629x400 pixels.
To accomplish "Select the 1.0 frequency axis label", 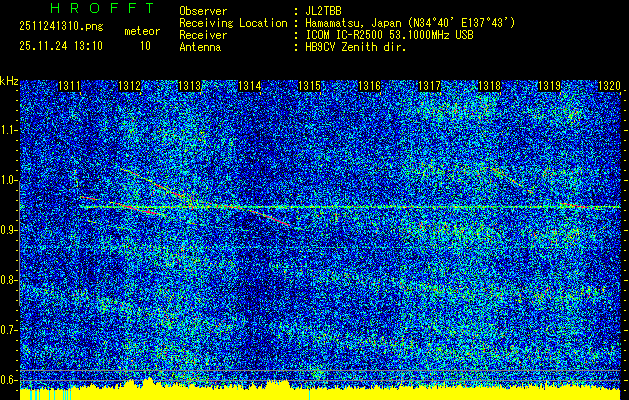I will (9, 180).
